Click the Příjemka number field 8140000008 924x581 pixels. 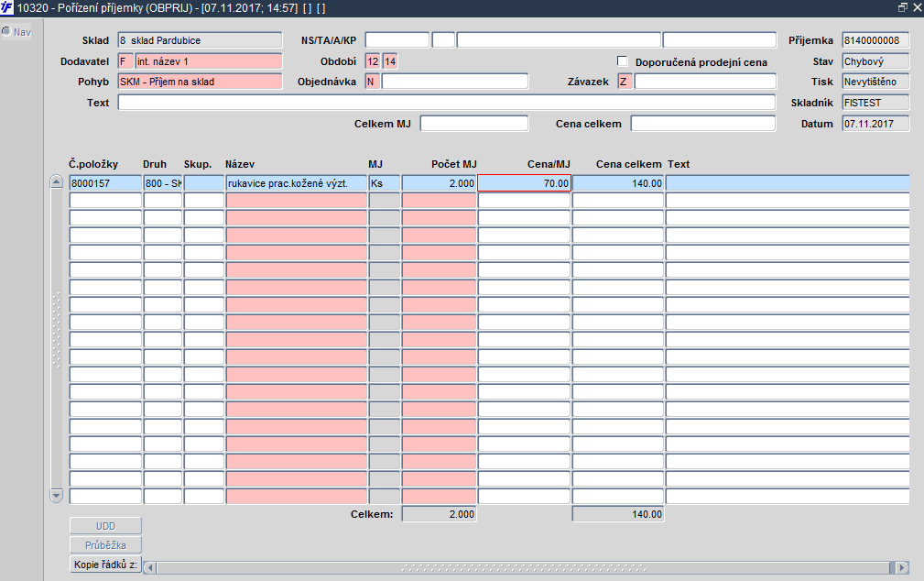point(875,40)
